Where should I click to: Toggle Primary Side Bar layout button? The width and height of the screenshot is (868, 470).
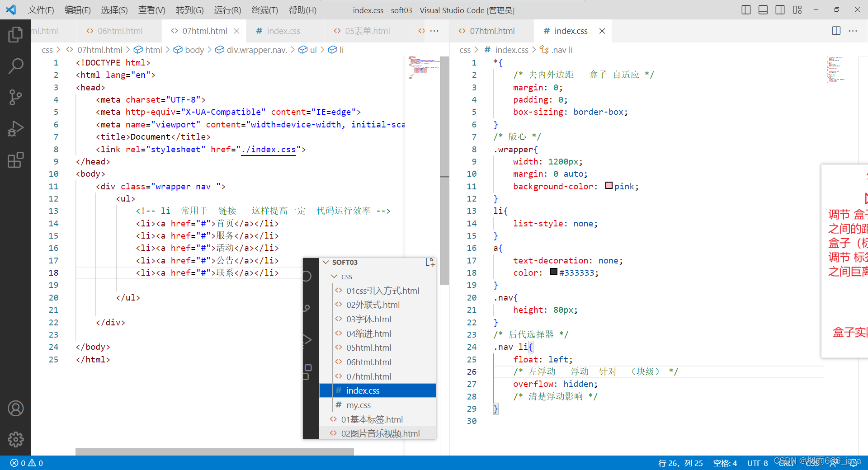point(746,9)
